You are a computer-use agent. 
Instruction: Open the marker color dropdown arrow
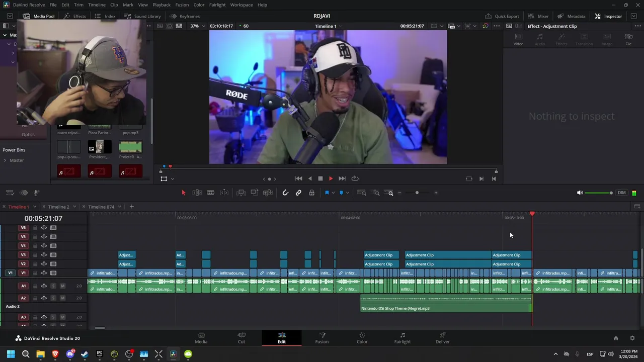(x=347, y=193)
